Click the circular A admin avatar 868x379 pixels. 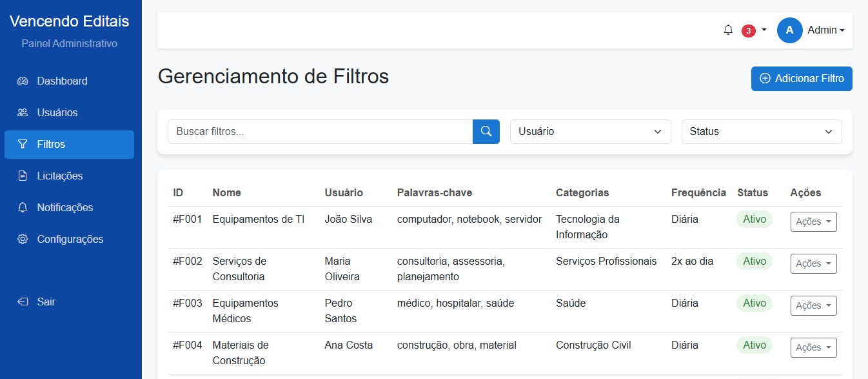point(789,30)
